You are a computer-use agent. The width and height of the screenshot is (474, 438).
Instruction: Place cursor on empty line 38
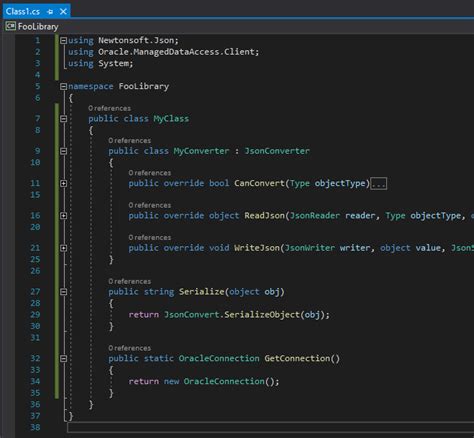[270, 427]
